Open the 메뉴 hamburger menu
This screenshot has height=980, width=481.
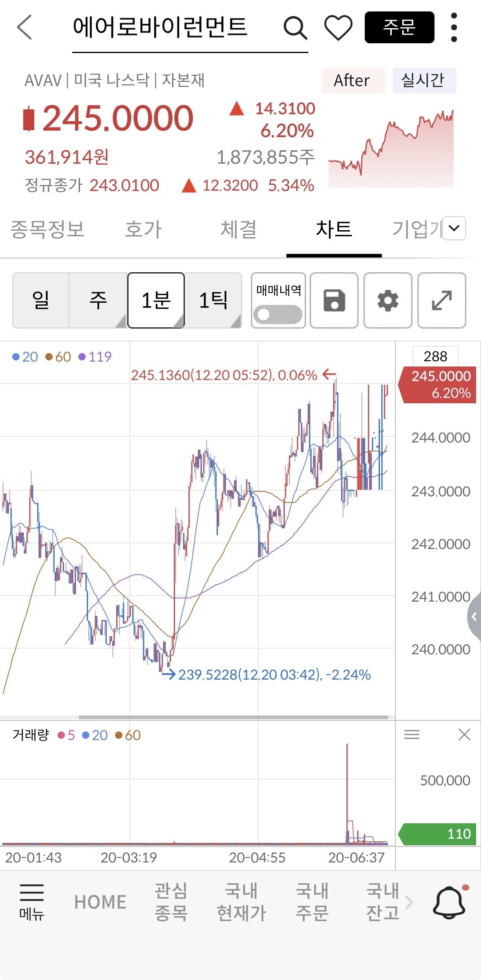(x=32, y=902)
